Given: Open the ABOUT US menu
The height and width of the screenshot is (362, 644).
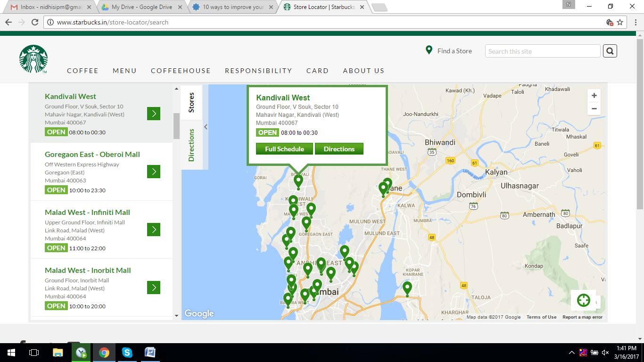Looking at the screenshot, I should [x=363, y=71].
